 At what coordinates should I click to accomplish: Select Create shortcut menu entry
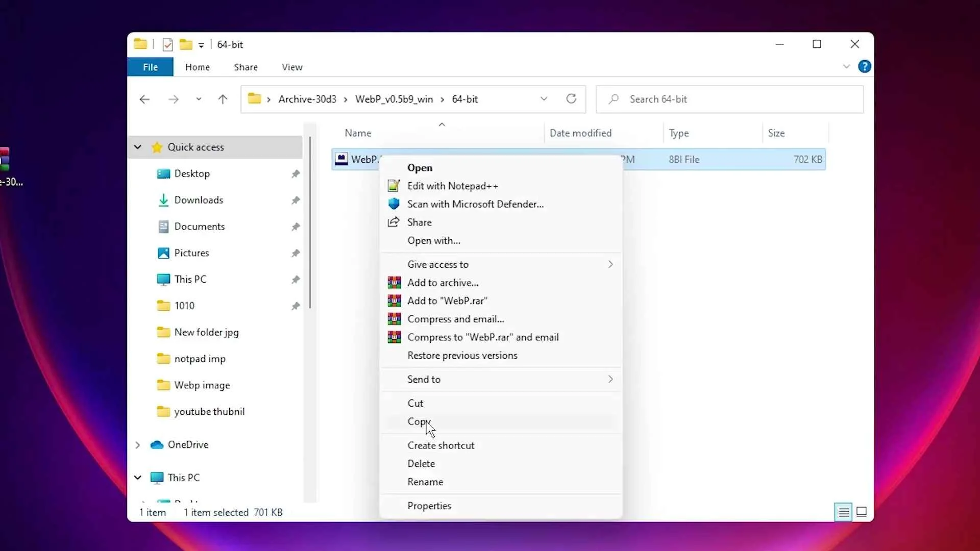click(x=501, y=445)
